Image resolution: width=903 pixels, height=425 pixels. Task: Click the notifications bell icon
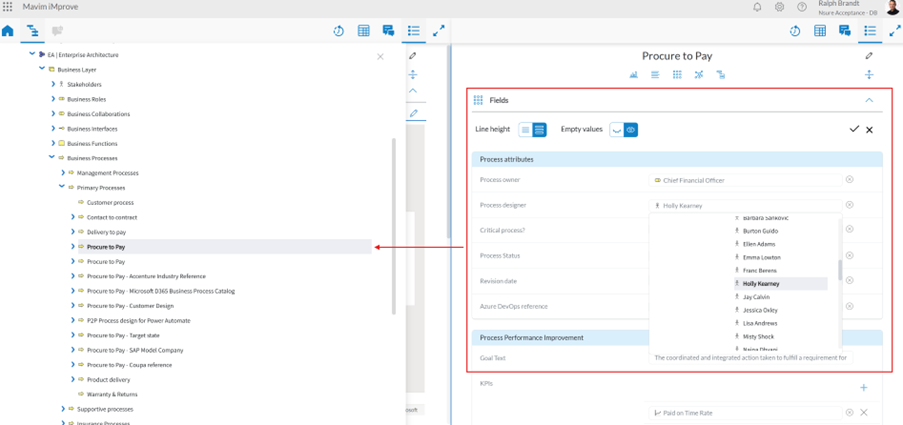757,7
